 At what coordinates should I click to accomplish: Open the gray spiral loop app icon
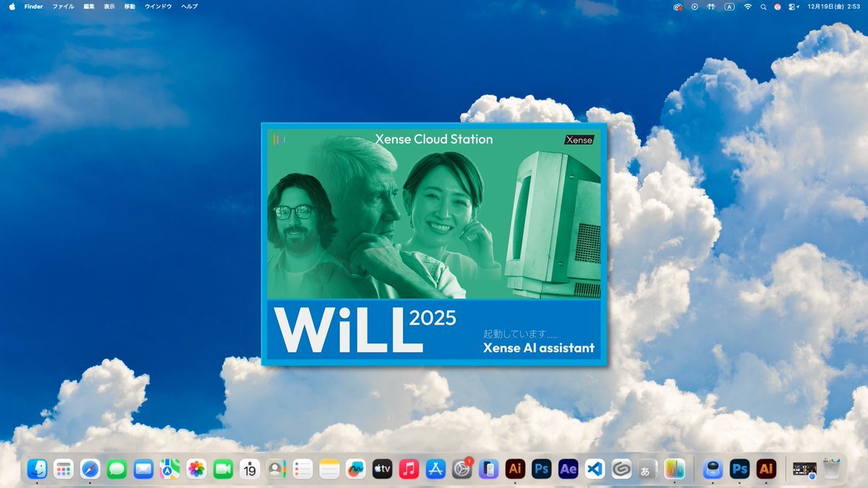(621, 469)
